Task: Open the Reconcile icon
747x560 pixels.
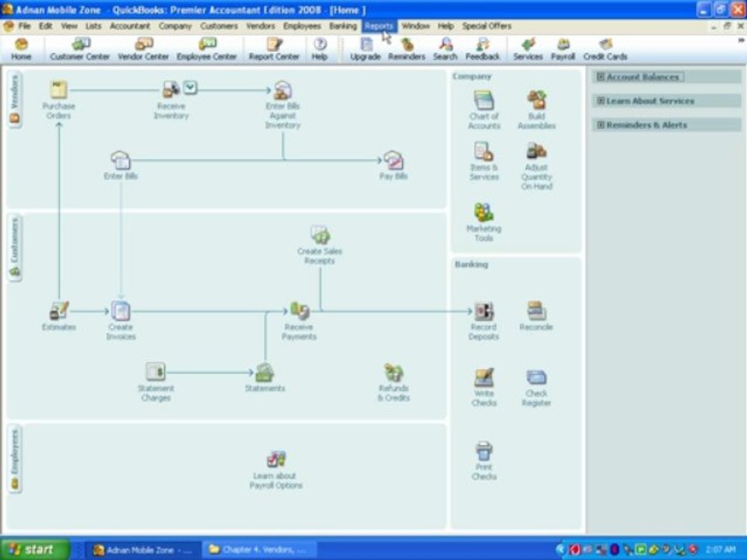Action: tap(536, 311)
